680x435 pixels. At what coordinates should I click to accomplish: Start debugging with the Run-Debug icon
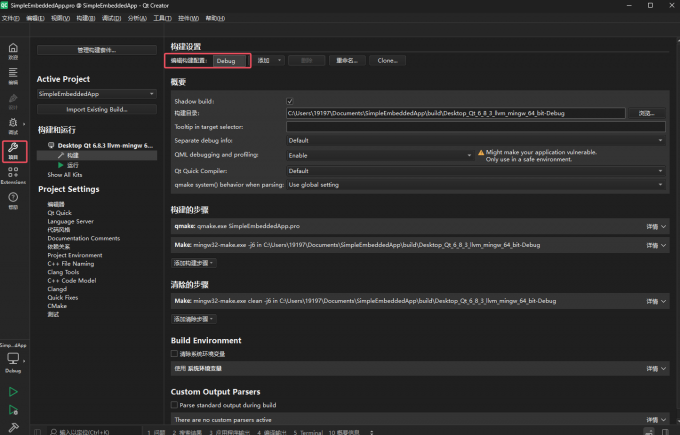pyautogui.click(x=13, y=410)
